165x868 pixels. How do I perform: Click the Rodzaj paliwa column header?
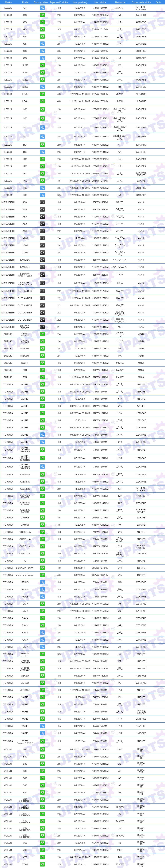click(41, 2)
